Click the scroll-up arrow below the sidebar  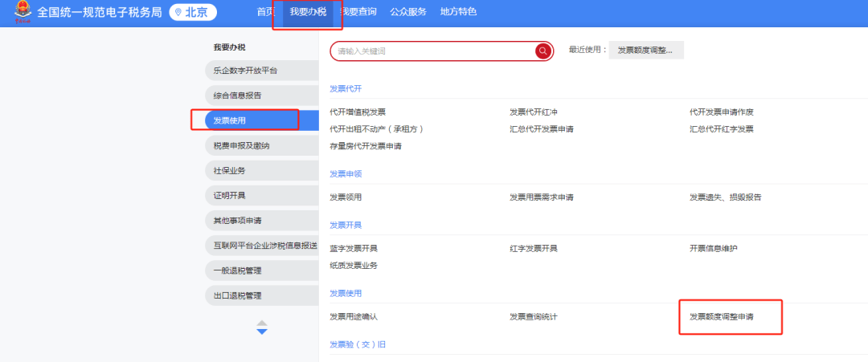(x=261, y=323)
